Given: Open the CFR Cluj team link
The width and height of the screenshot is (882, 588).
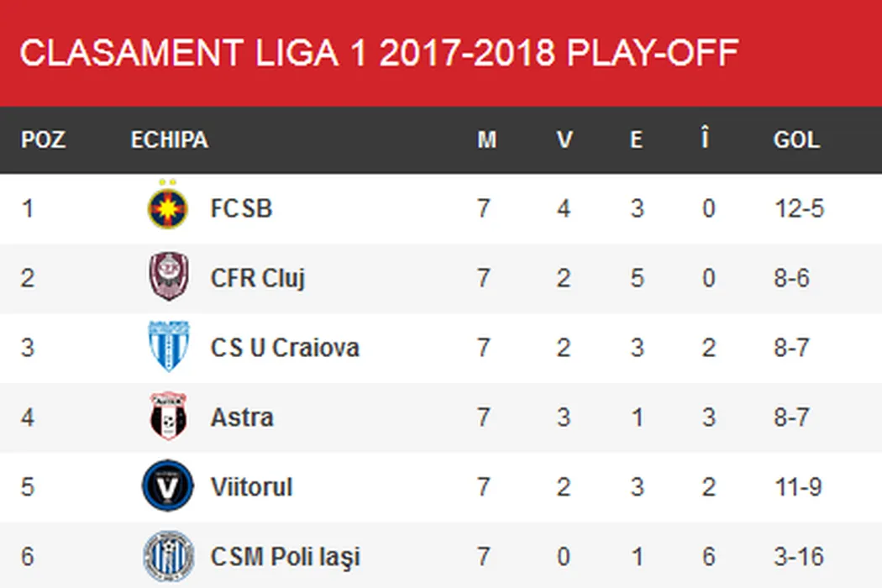Looking at the screenshot, I should click(x=257, y=278).
